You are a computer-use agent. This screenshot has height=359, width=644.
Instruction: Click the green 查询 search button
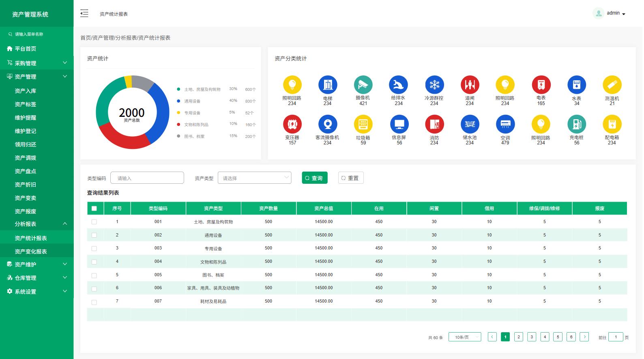(x=314, y=178)
